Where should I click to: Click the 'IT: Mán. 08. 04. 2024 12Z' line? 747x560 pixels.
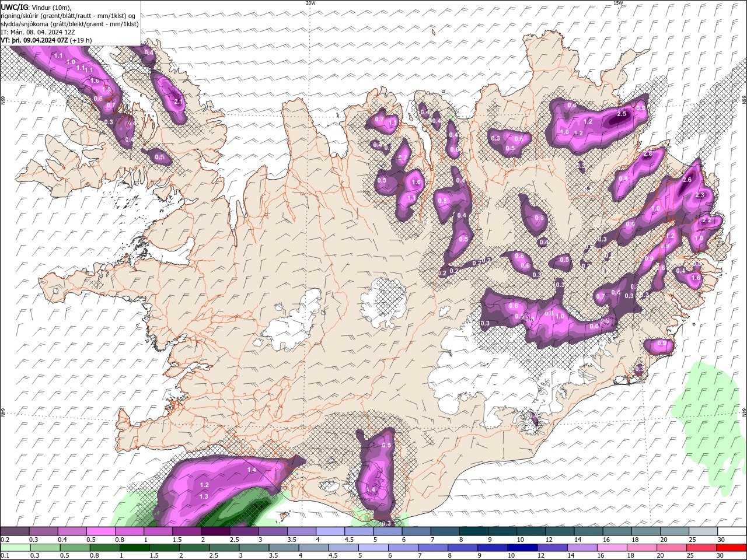point(39,32)
